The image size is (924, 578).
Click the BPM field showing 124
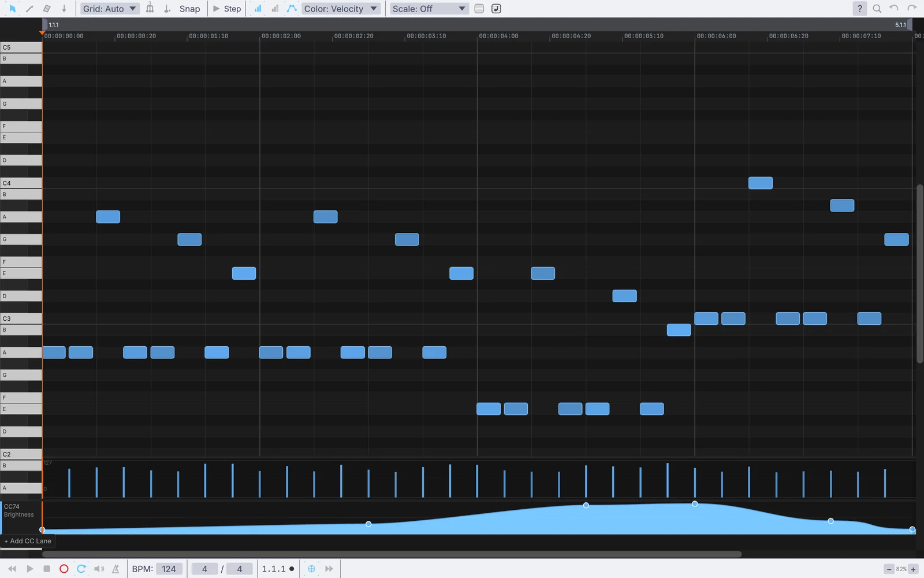(x=169, y=569)
